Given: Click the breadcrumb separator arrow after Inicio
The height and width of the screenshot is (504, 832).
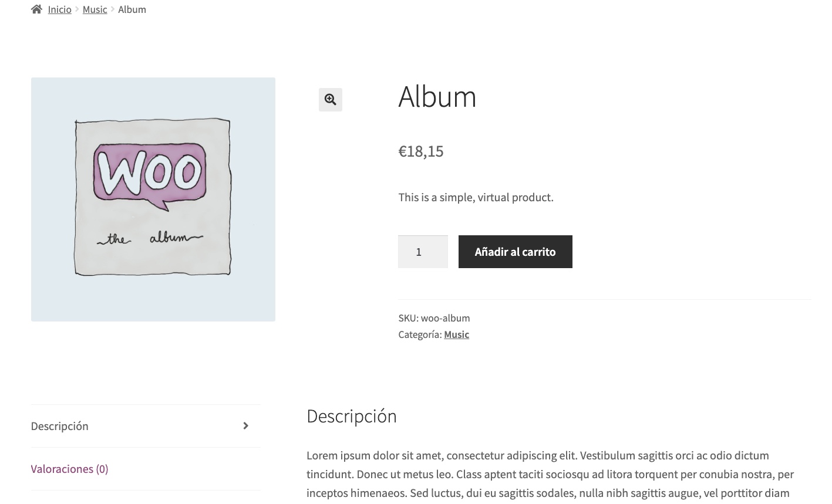Looking at the screenshot, I should [77, 9].
